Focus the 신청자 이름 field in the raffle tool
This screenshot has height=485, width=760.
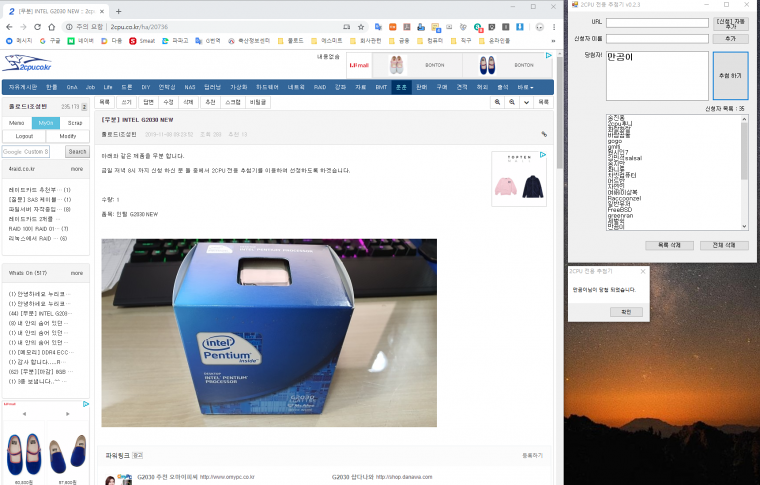click(657, 39)
